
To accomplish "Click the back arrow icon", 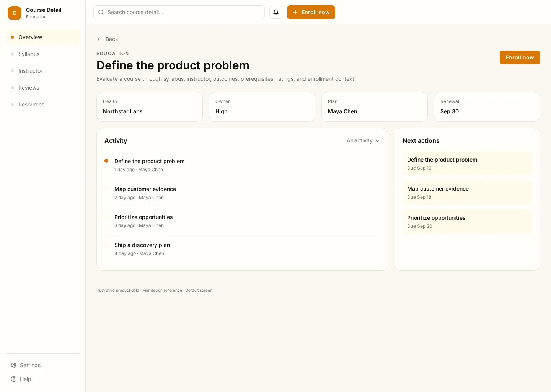I will pyautogui.click(x=99, y=39).
